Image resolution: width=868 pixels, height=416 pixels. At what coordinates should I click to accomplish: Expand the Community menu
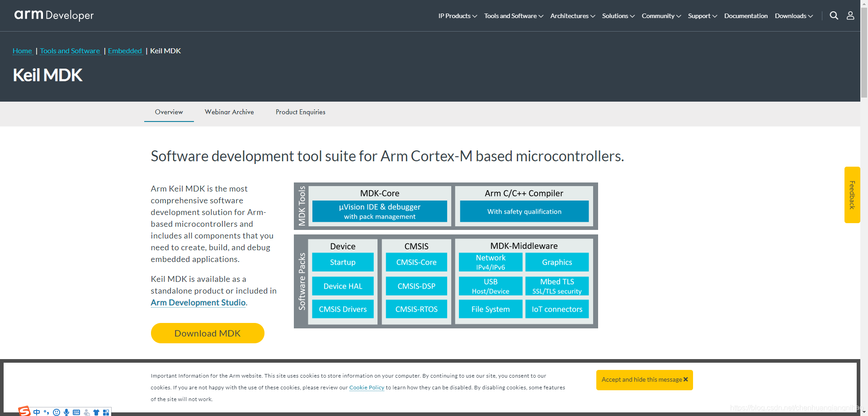coord(661,16)
